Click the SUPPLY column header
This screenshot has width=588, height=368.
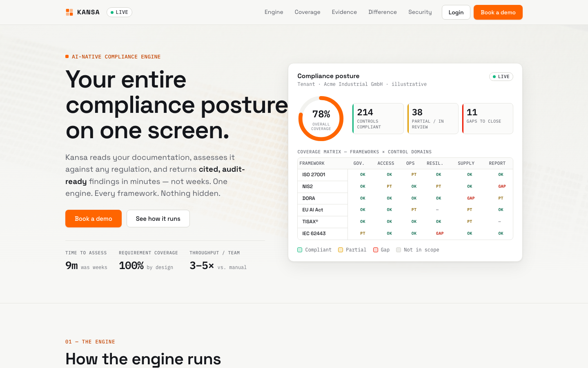point(466,163)
